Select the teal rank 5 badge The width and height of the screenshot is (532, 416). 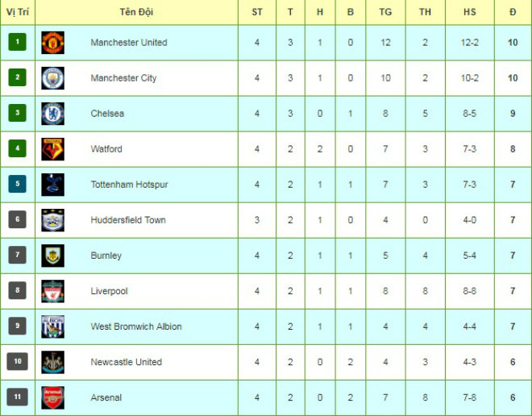click(x=18, y=184)
